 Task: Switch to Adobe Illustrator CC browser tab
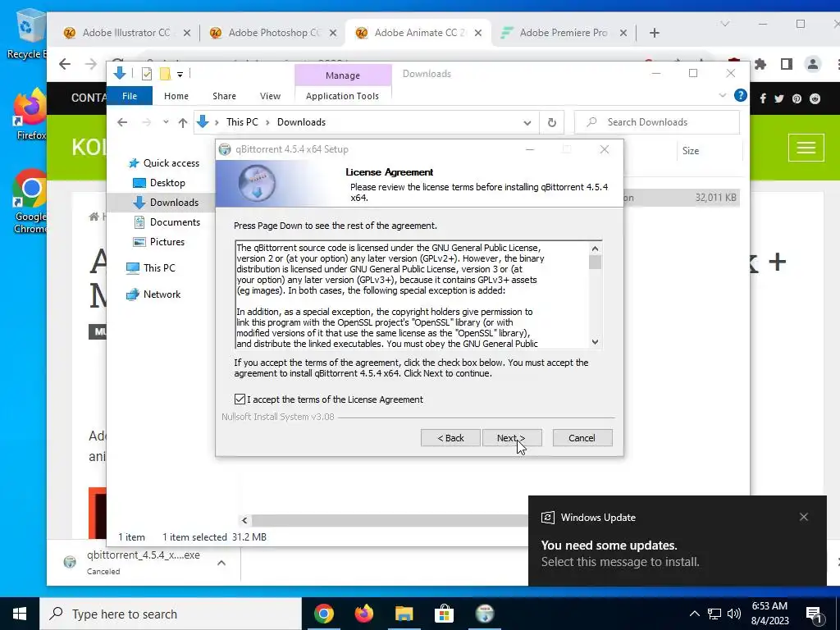click(x=126, y=33)
